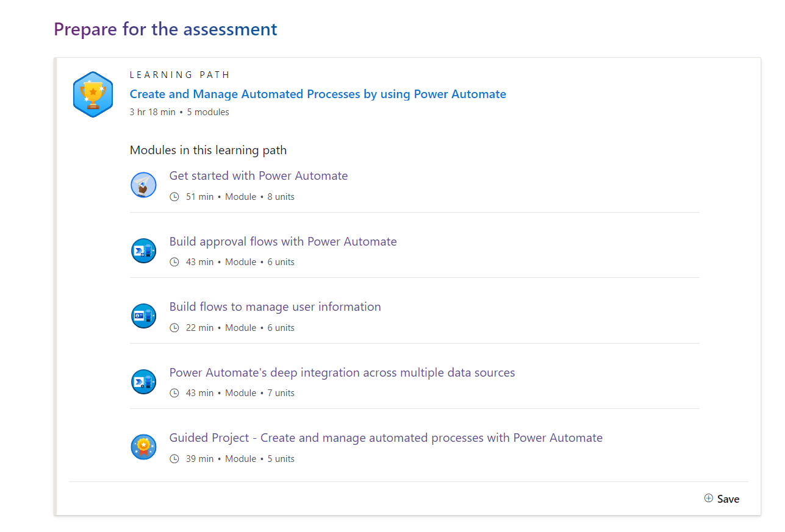Viewport: 785px width, 532px height.
Task: Click the '22 min' duration text
Action: (200, 328)
